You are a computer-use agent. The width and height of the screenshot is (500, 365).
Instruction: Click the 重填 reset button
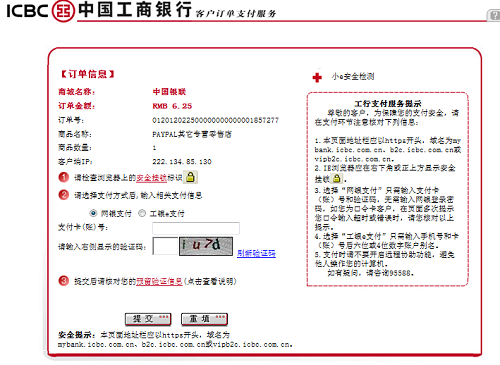(204, 319)
